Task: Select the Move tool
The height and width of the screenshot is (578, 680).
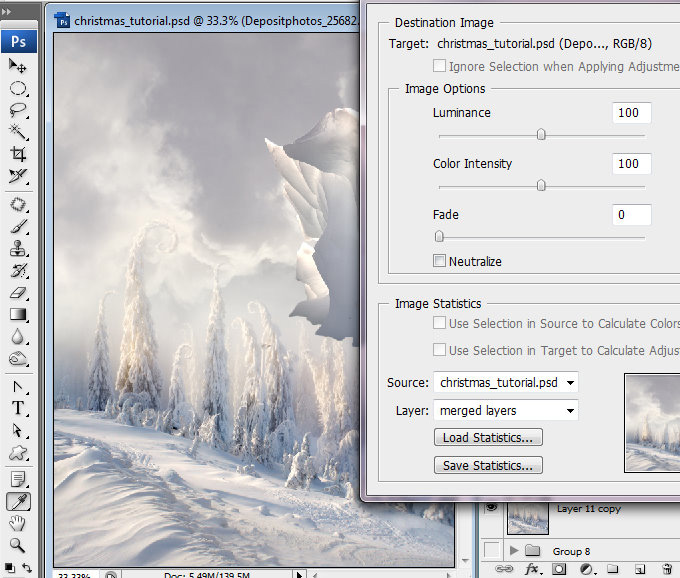Action: 18,65
